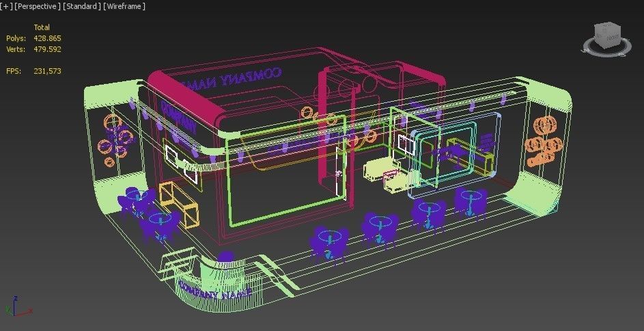Click the Total statistics header
This screenshot has height=331, width=644.
(42, 27)
